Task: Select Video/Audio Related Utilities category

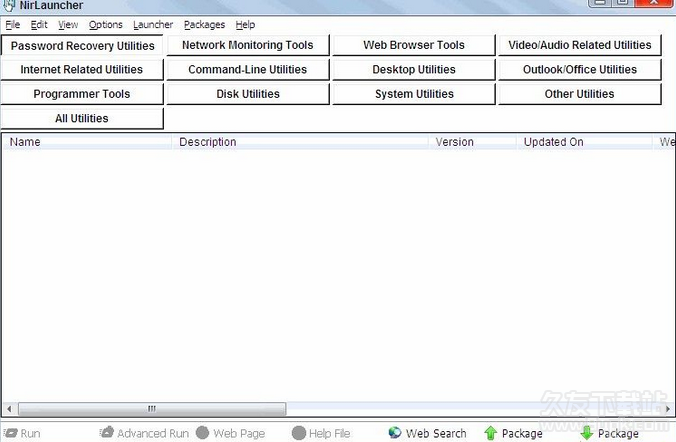Action: [x=580, y=45]
